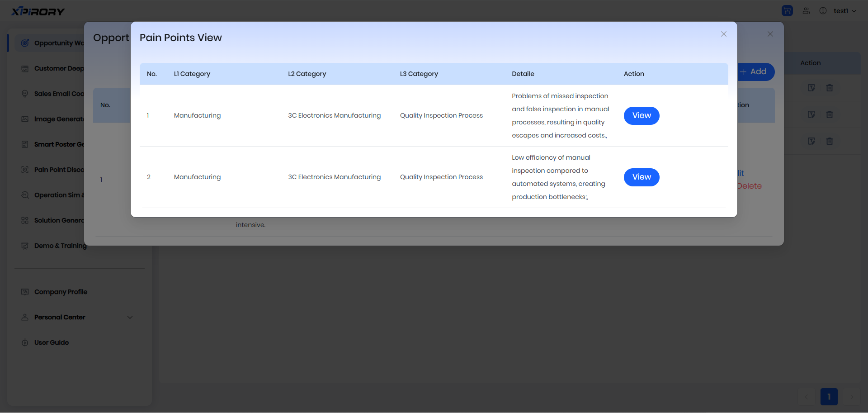
Task: Open User Guide from sidebar
Action: coord(52,343)
